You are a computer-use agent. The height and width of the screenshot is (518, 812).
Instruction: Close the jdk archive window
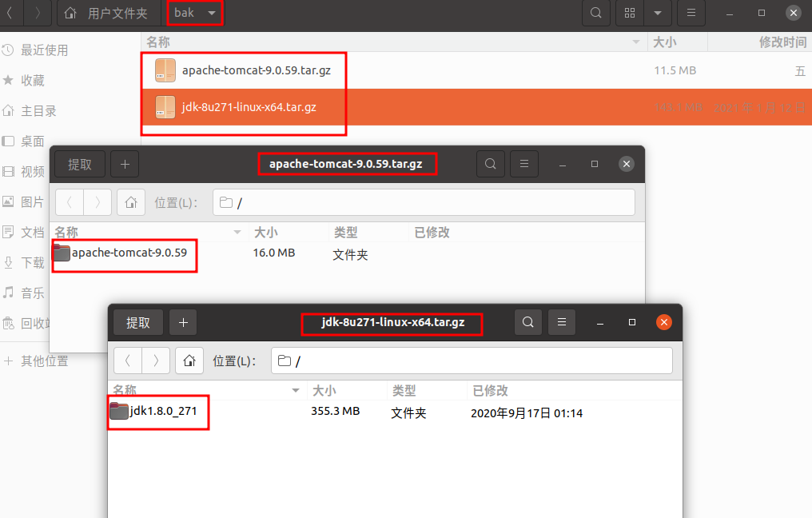click(x=664, y=322)
